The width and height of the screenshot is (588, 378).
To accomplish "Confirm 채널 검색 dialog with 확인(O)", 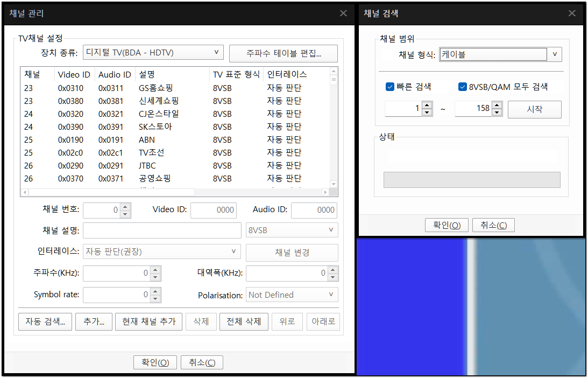I will tap(447, 225).
